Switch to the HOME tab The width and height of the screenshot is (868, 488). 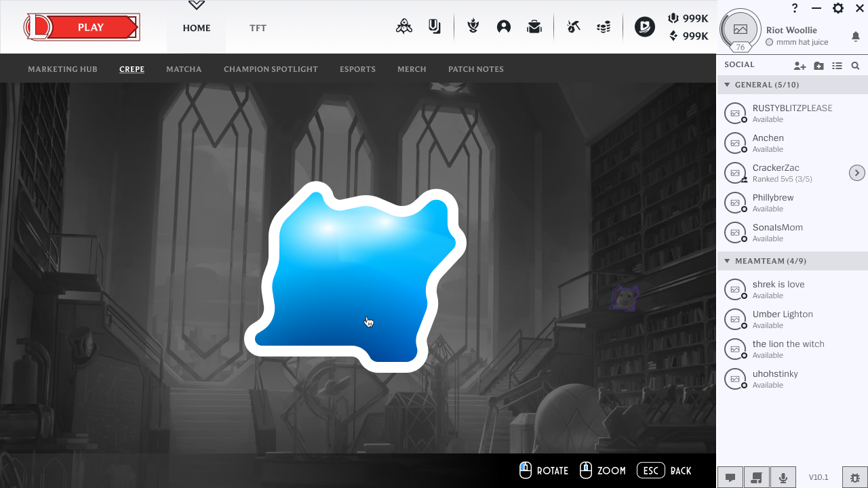197,28
